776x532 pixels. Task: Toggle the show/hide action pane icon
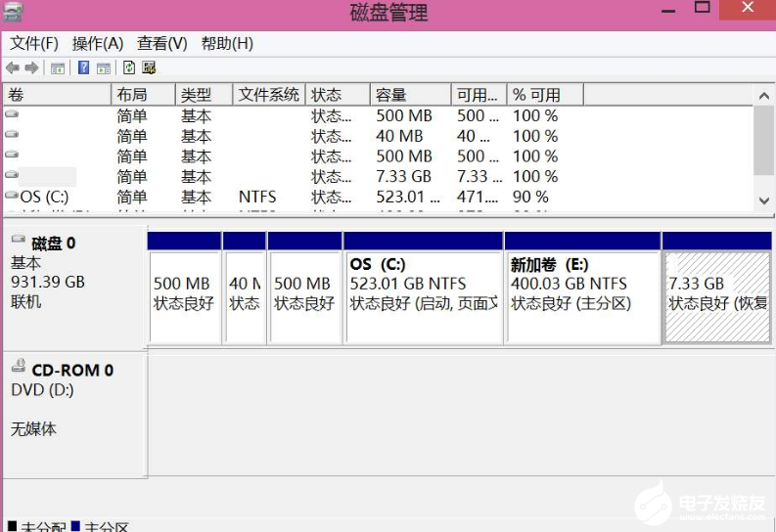104,68
